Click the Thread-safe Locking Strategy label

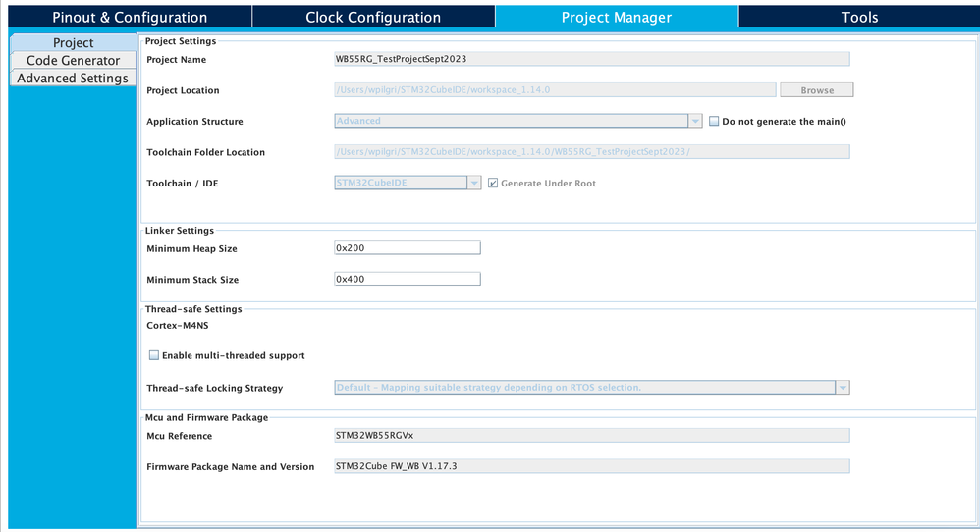click(x=214, y=388)
